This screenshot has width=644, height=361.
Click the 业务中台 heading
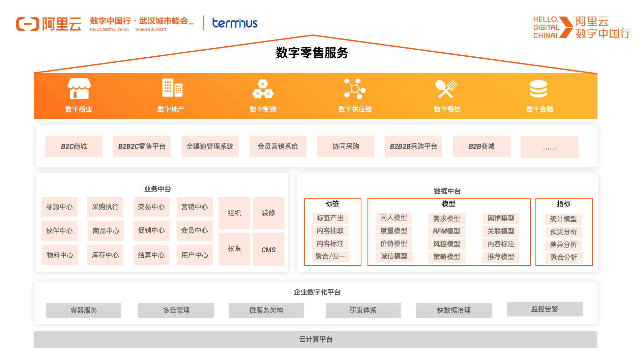[157, 189]
